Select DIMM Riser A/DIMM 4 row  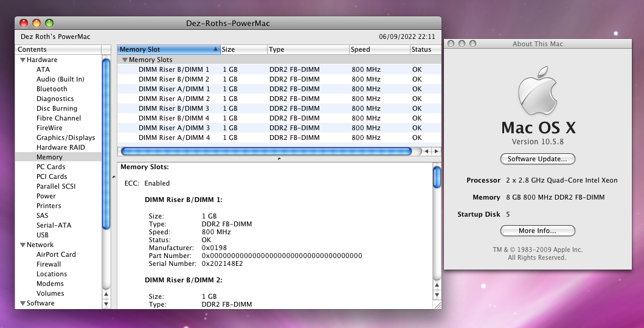[x=279, y=138]
